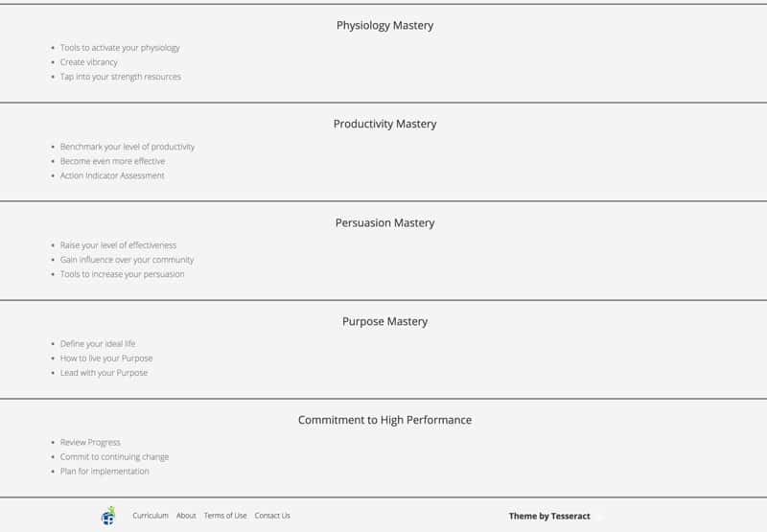This screenshot has height=532, width=767.
Task: Select the Physiology Mastery heading
Action: coord(385,25)
